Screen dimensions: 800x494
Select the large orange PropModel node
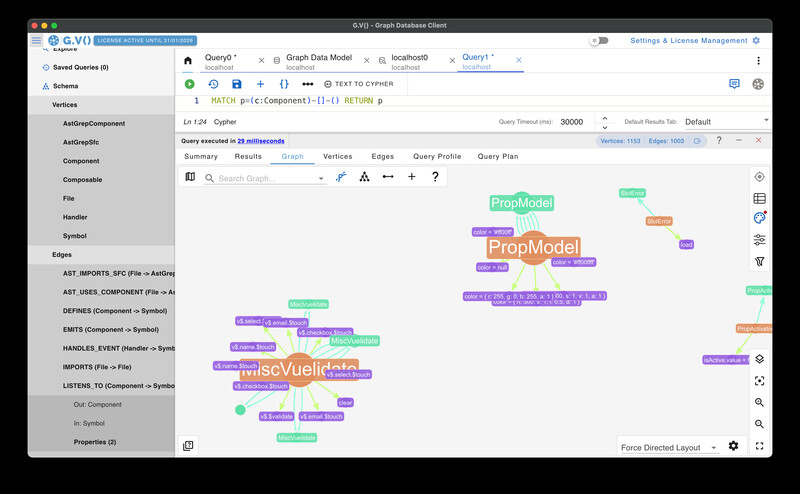point(534,248)
